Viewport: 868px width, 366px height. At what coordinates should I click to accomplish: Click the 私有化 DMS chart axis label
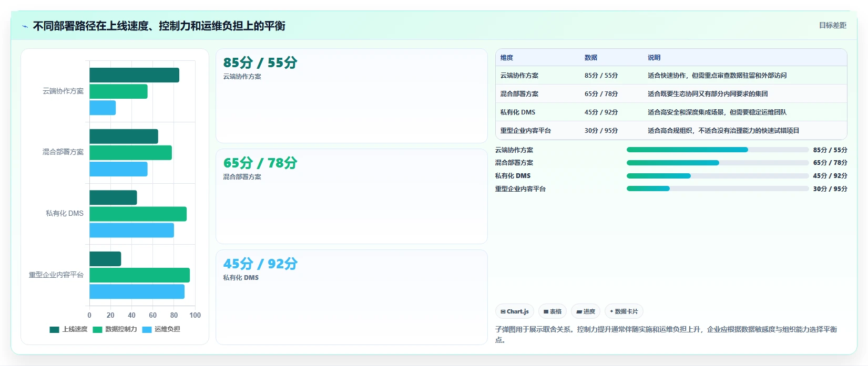(x=65, y=214)
